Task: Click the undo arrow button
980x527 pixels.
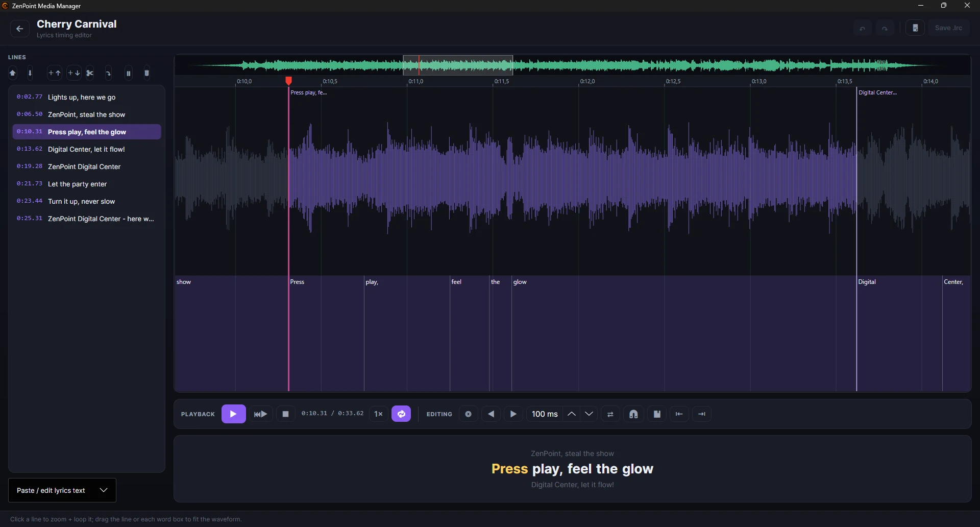Action: 863,28
